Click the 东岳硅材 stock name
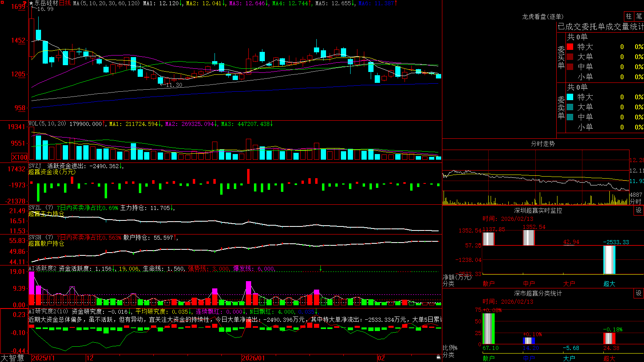Viewport: 644px width, 362px height. click(46, 3)
